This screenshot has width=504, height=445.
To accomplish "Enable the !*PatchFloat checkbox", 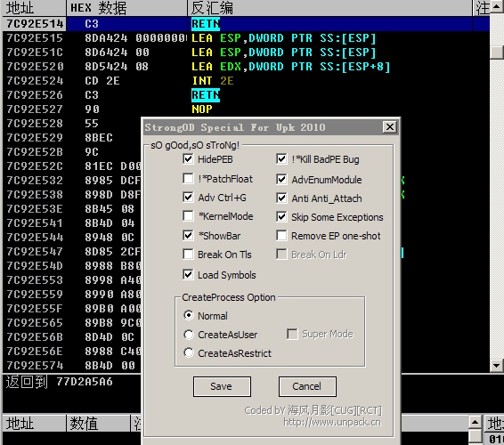I will pos(188,178).
